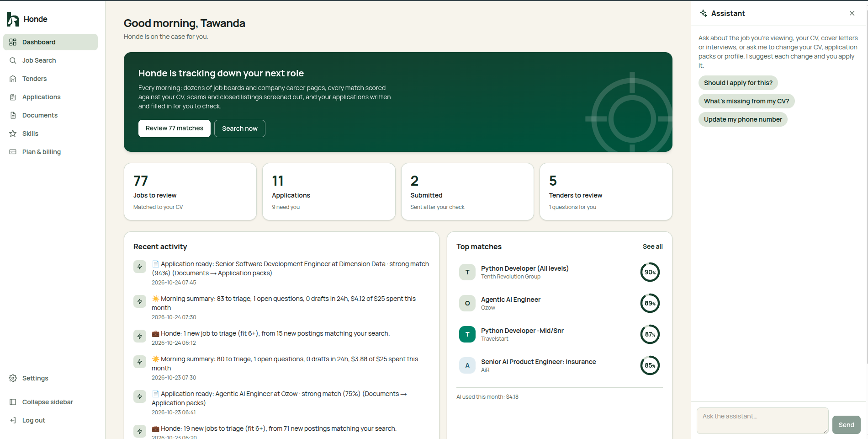
Task: Open the Tenders sidebar icon
Action: 13,79
